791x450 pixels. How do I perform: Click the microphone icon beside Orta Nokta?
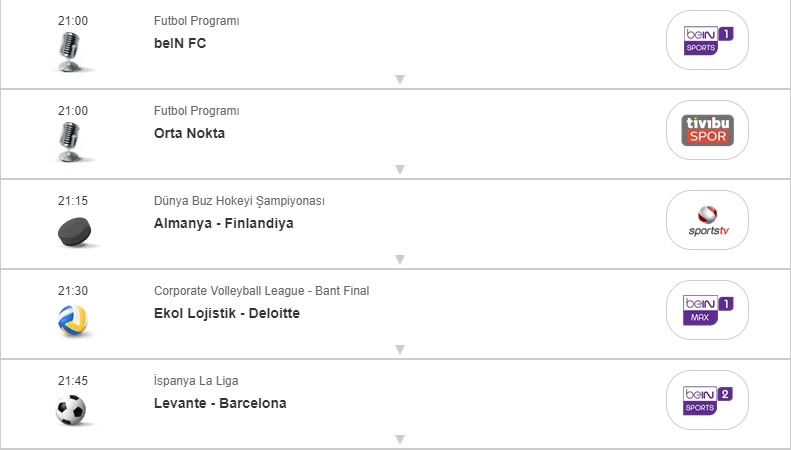69,141
